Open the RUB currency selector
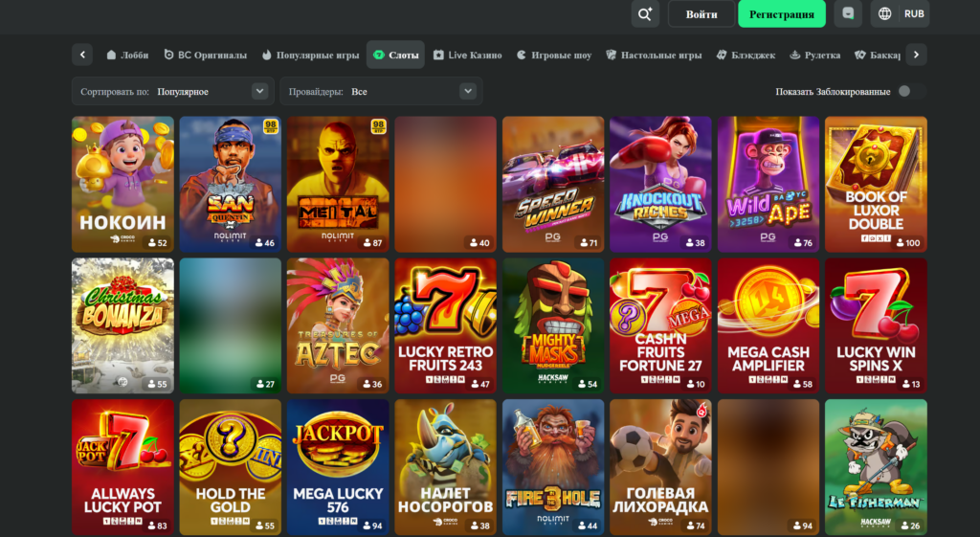The width and height of the screenshot is (980, 537). point(914,13)
